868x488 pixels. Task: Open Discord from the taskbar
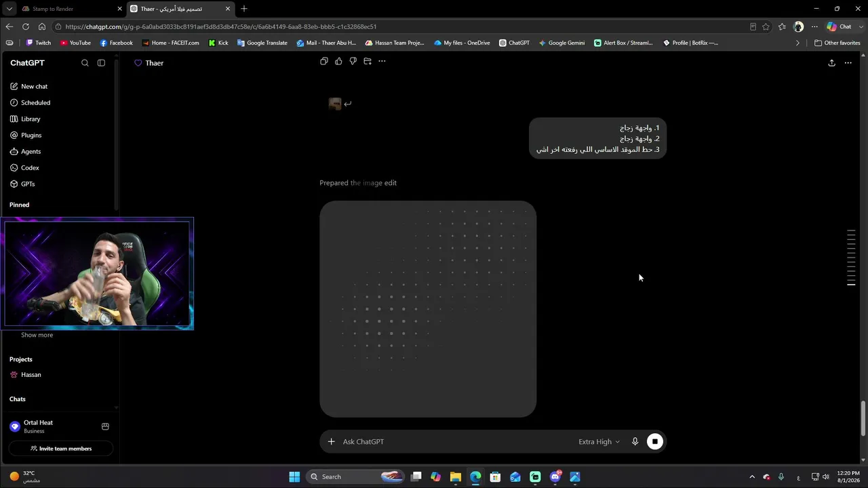tap(555, 476)
